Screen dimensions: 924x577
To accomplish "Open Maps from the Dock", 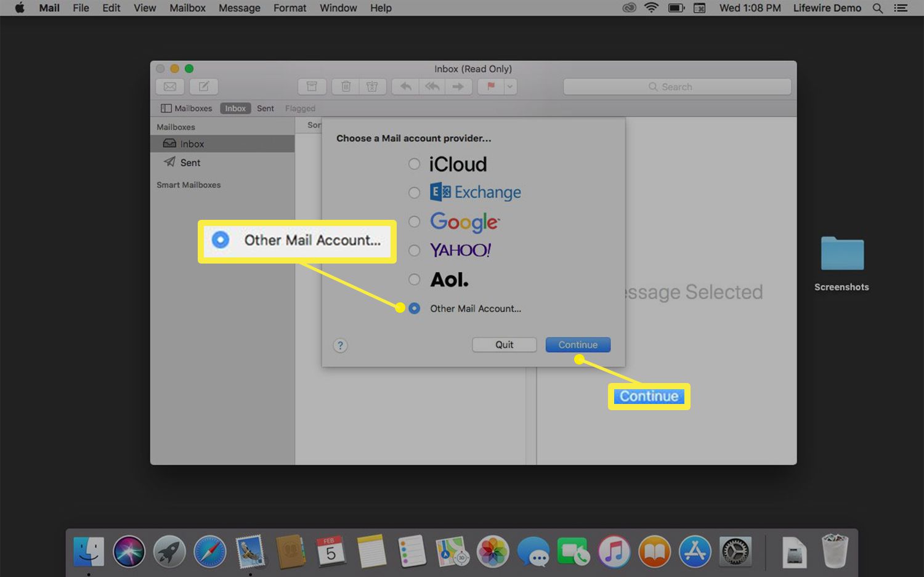I will (452, 552).
